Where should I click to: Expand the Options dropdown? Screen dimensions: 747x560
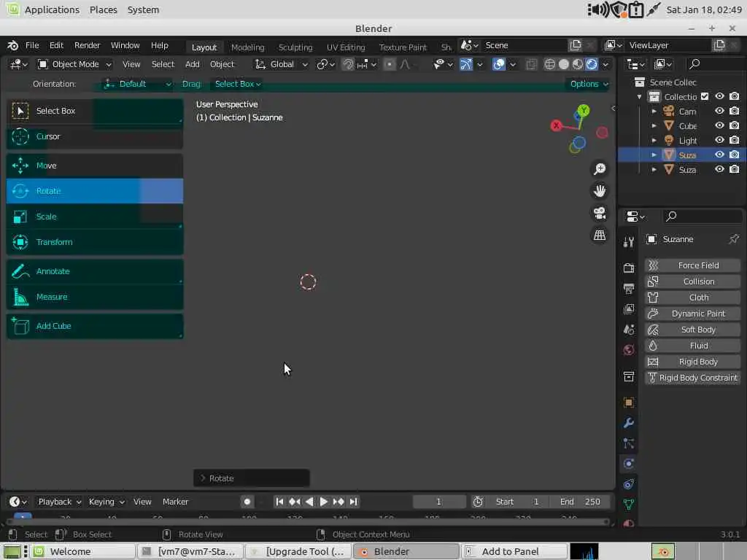(589, 85)
